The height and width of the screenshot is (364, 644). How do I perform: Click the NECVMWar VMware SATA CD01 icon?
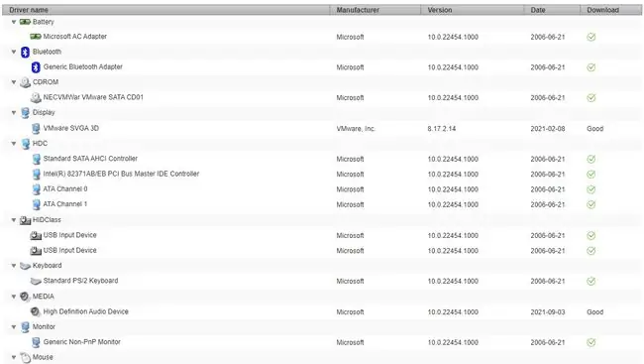(x=36, y=97)
